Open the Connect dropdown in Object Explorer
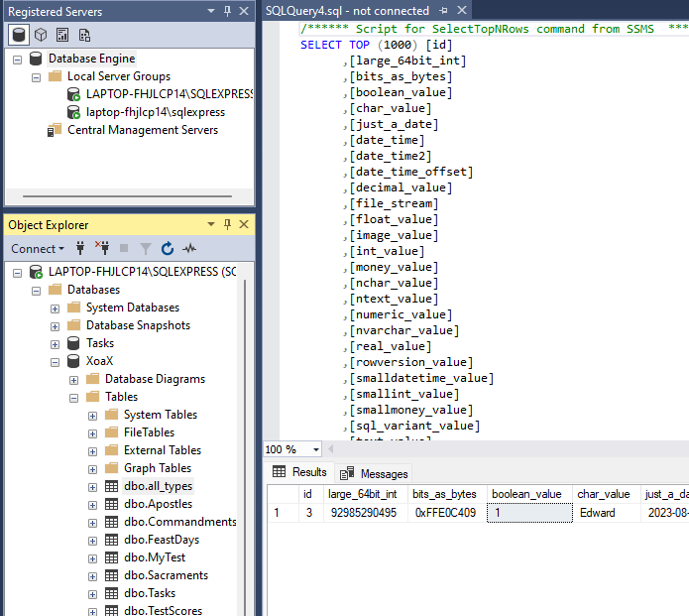 38,249
